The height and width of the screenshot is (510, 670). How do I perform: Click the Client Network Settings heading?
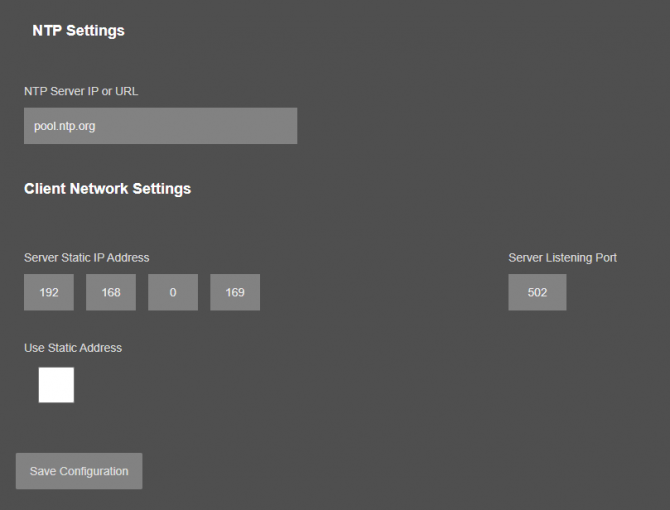coord(107,188)
